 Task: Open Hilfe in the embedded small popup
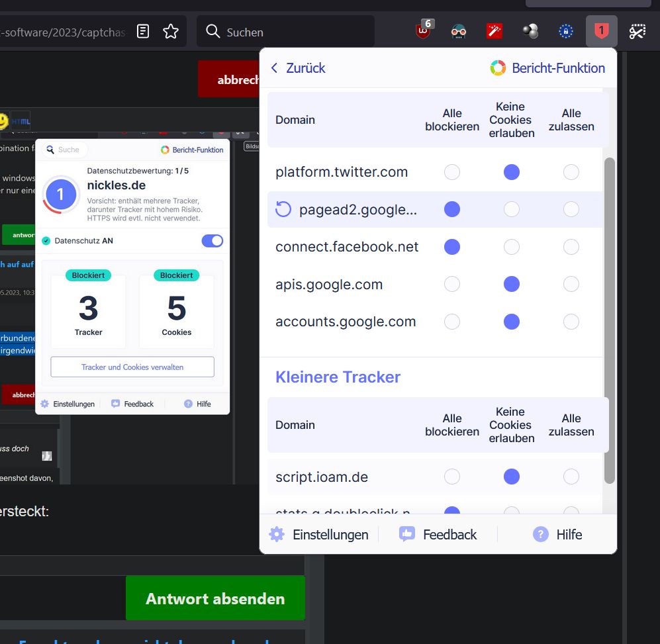click(x=197, y=404)
